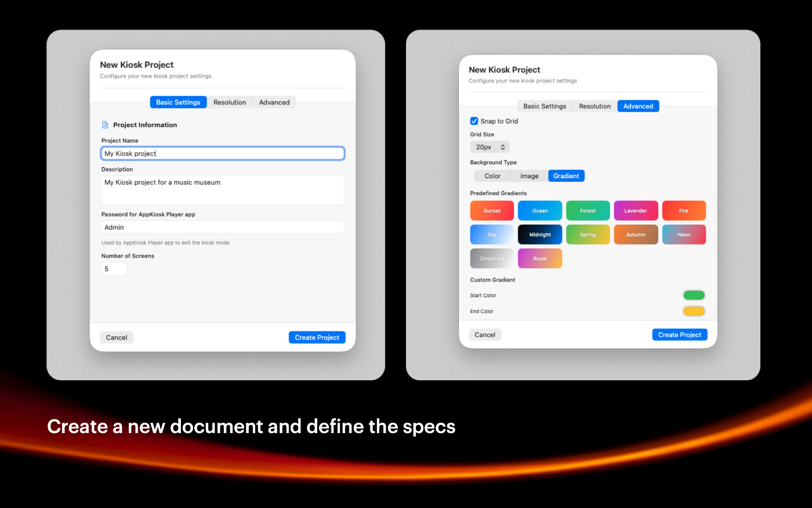The width and height of the screenshot is (812, 508).
Task: Open the yellow End Color picker
Action: point(694,311)
